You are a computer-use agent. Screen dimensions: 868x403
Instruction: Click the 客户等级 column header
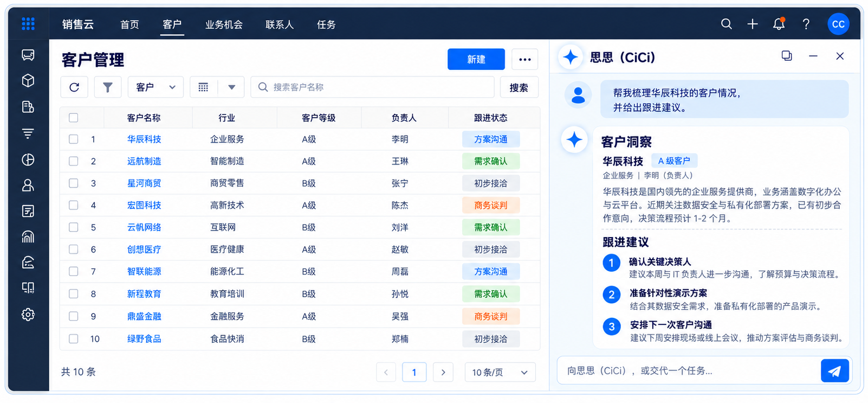(319, 118)
